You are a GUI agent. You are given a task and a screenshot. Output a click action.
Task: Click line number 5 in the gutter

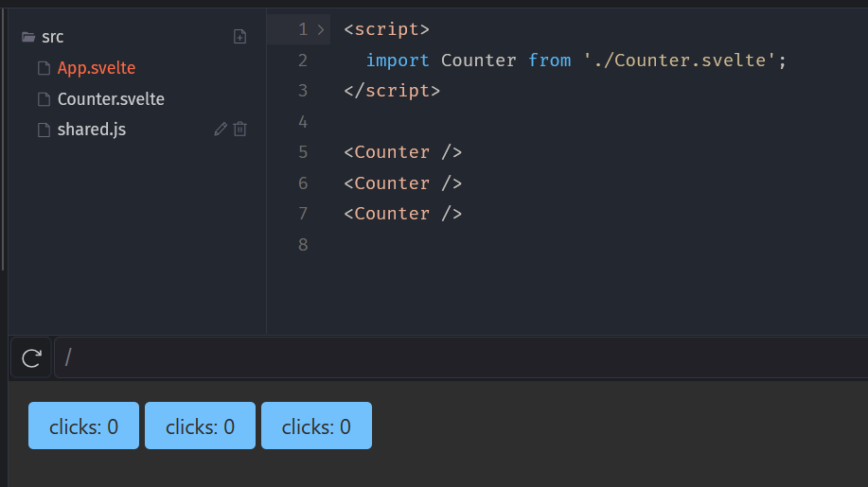click(x=303, y=152)
